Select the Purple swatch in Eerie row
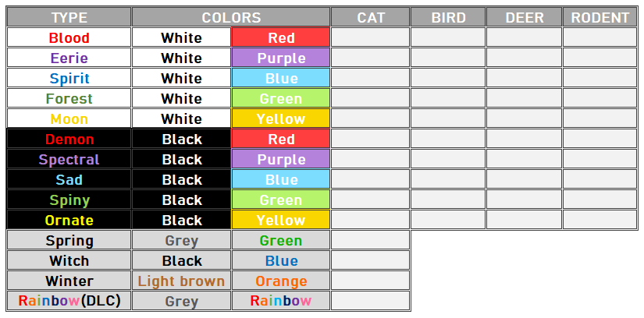The width and height of the screenshot is (644, 318). tap(281, 58)
